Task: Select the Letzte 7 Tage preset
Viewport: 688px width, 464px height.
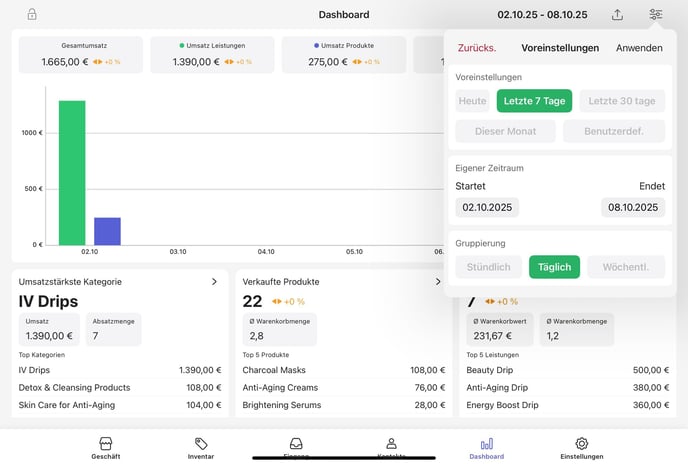Action: click(x=534, y=101)
